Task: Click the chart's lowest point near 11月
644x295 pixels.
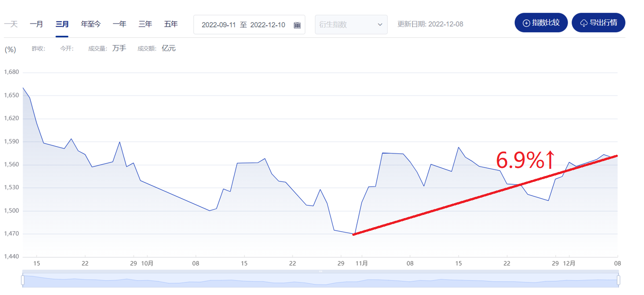Action: (x=355, y=234)
